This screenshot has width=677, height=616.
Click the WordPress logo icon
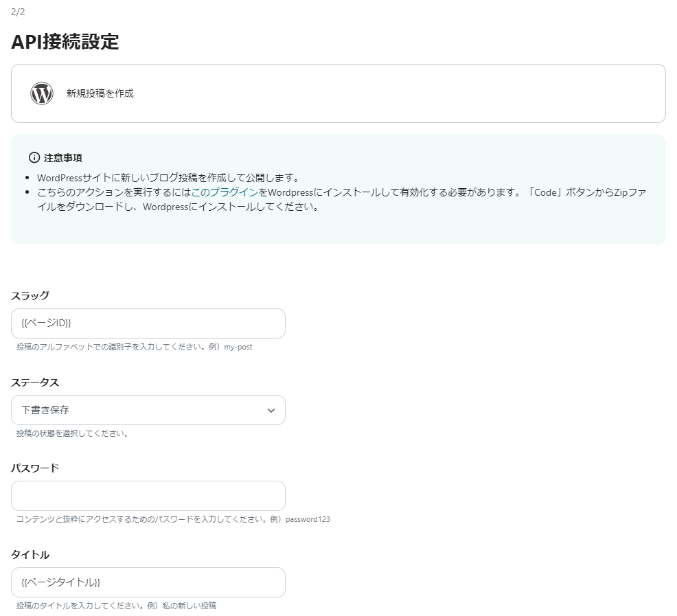[x=41, y=93]
